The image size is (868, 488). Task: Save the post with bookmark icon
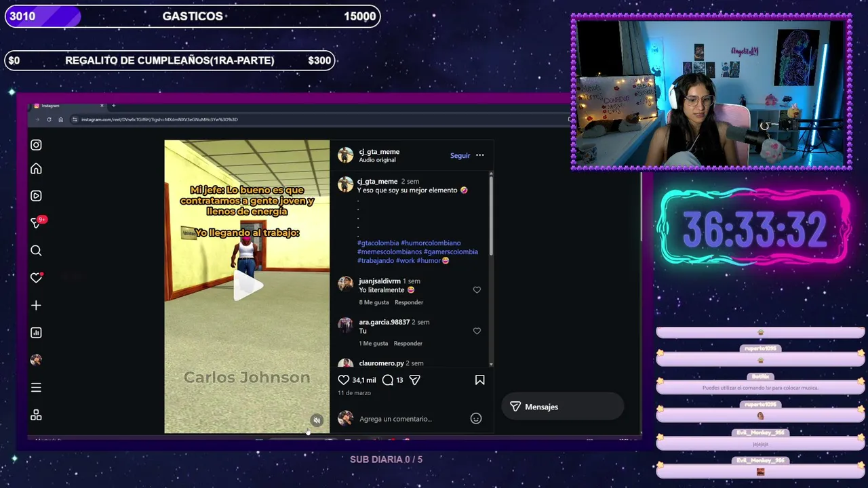[479, 380]
